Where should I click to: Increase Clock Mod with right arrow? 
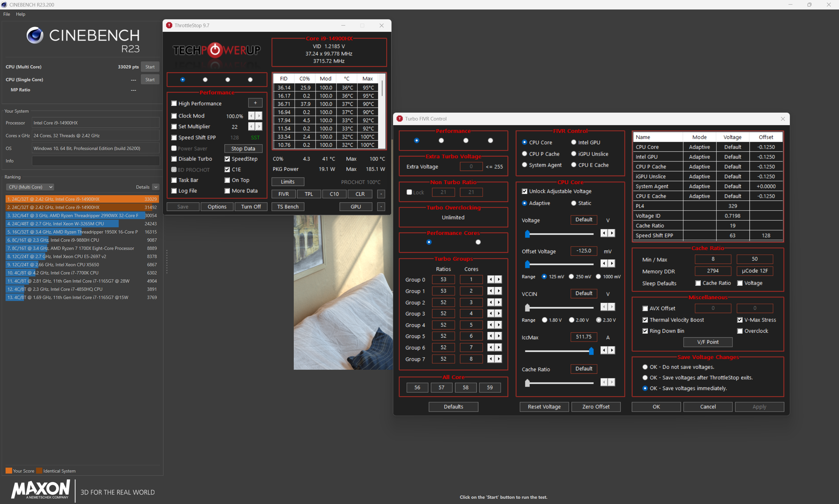(x=259, y=116)
